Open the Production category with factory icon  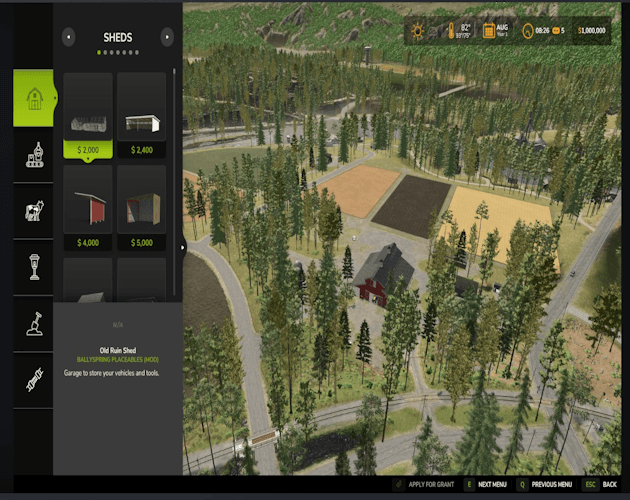[x=34, y=155]
